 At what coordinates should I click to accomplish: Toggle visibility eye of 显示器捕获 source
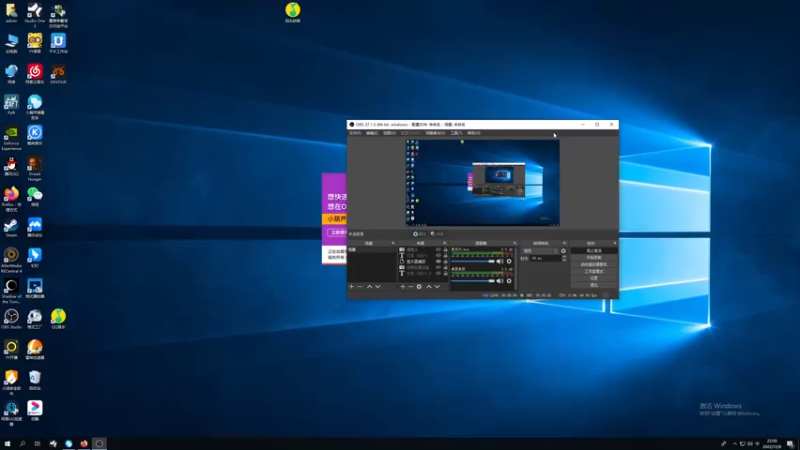(438, 261)
